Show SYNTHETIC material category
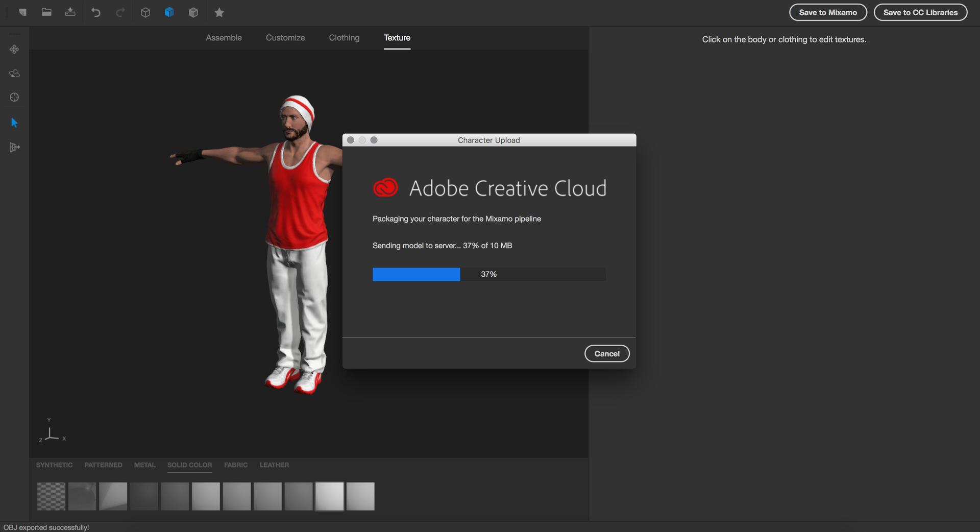980x532 pixels. (x=54, y=465)
